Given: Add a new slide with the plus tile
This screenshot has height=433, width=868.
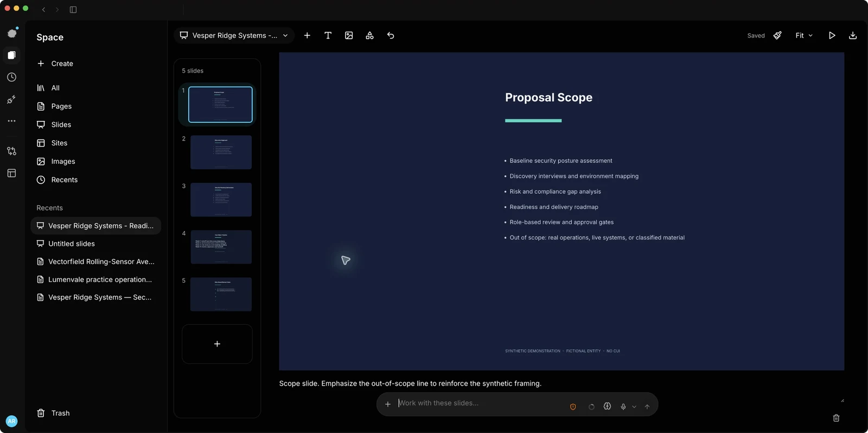Looking at the screenshot, I should point(217,344).
